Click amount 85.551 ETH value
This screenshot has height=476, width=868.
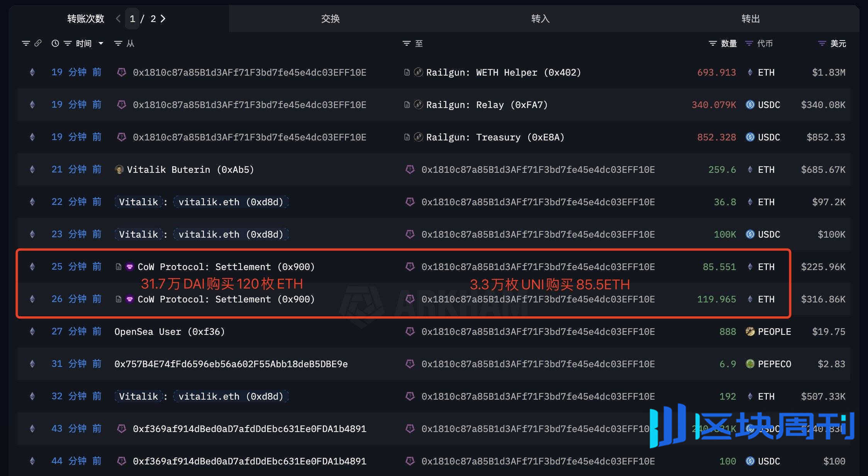(x=719, y=267)
